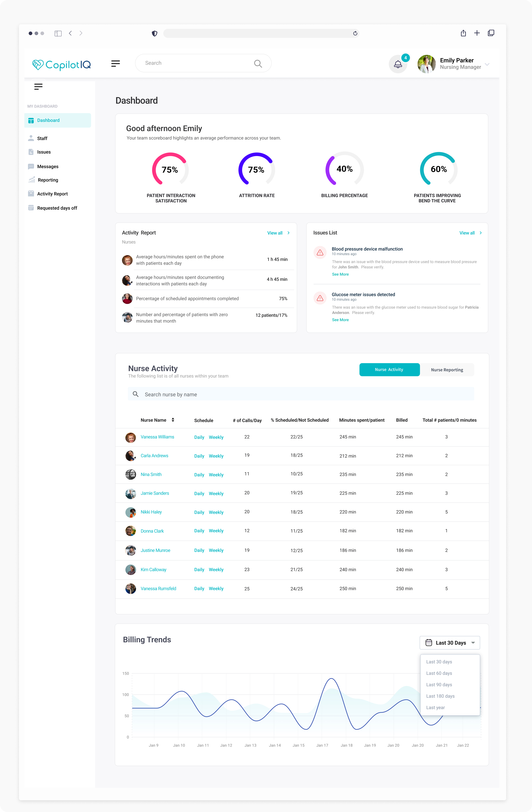Expand Emily Parker profile menu chevron
The image size is (532, 812).
[487, 64]
